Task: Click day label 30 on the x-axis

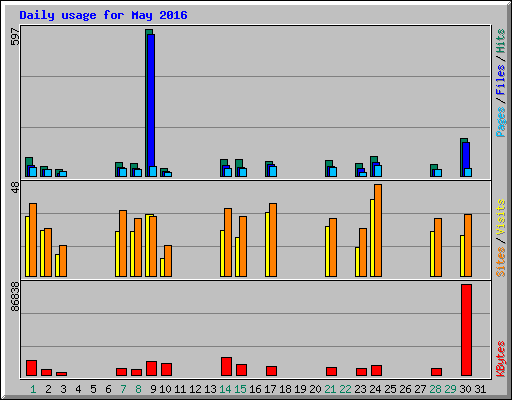Action: (465, 389)
